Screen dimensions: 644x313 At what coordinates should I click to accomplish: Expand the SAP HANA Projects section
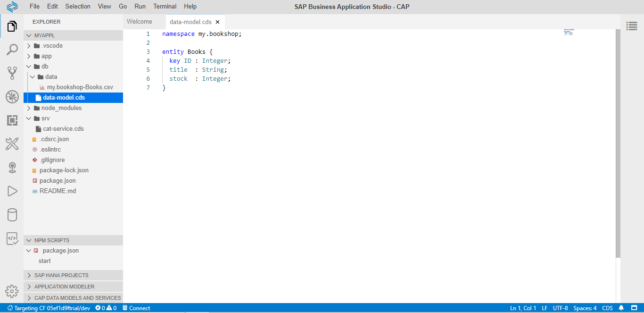tap(61, 275)
